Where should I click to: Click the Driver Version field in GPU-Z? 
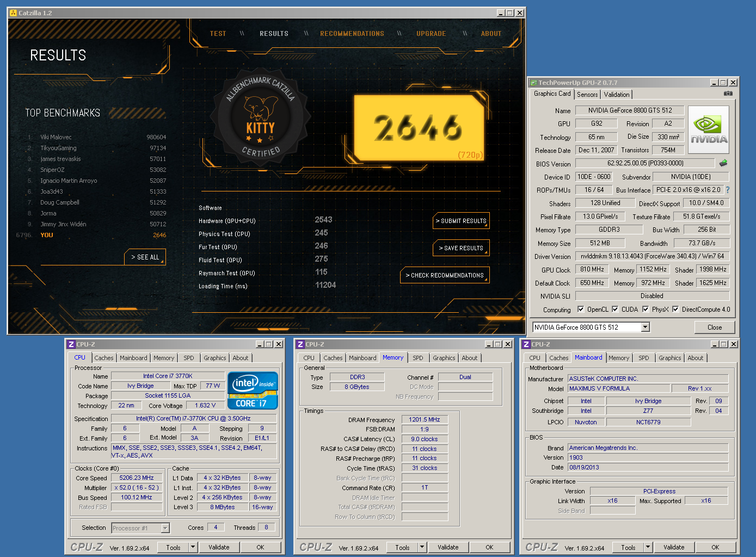[652, 256]
